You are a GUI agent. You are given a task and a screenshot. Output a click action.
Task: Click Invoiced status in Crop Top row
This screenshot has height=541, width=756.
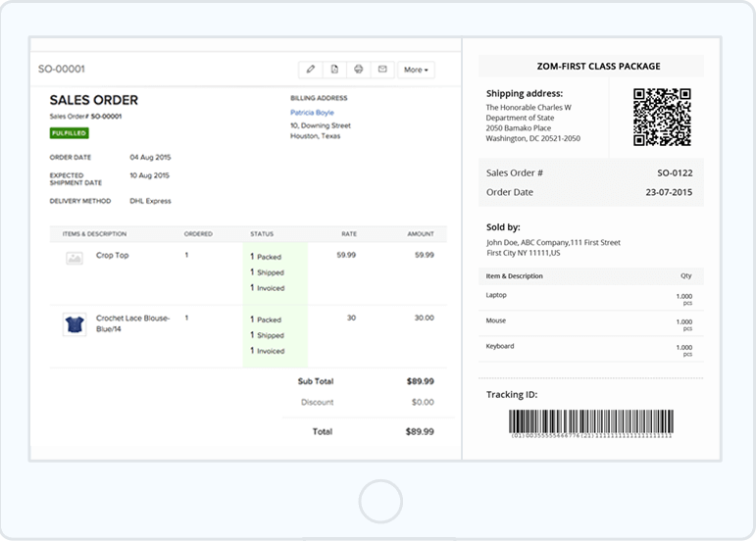[x=267, y=288]
